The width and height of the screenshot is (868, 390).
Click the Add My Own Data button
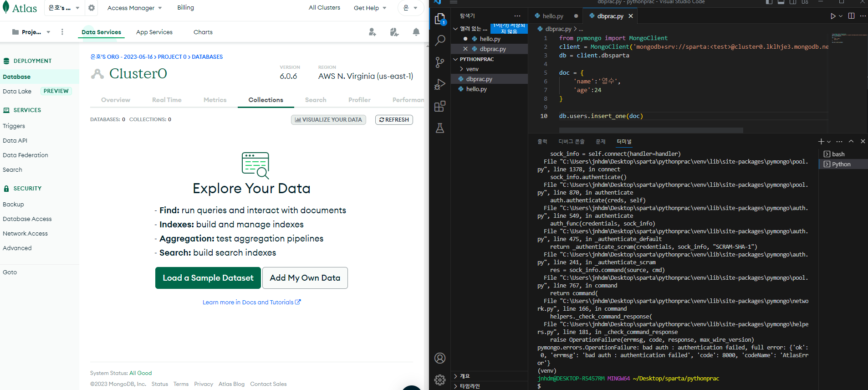[x=305, y=278]
